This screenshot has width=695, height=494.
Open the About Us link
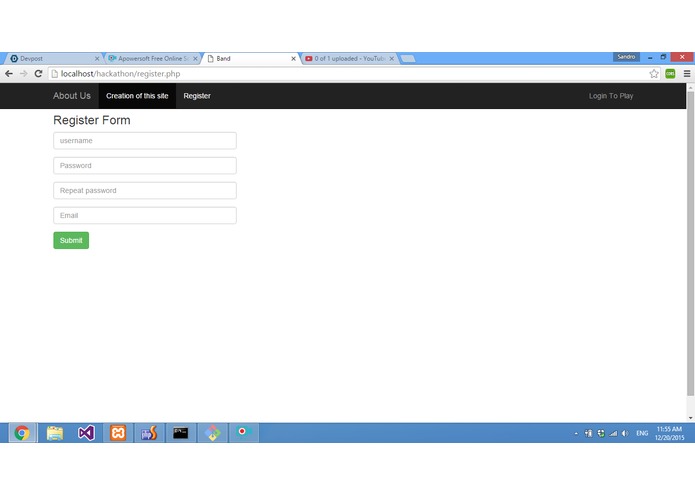coord(72,96)
